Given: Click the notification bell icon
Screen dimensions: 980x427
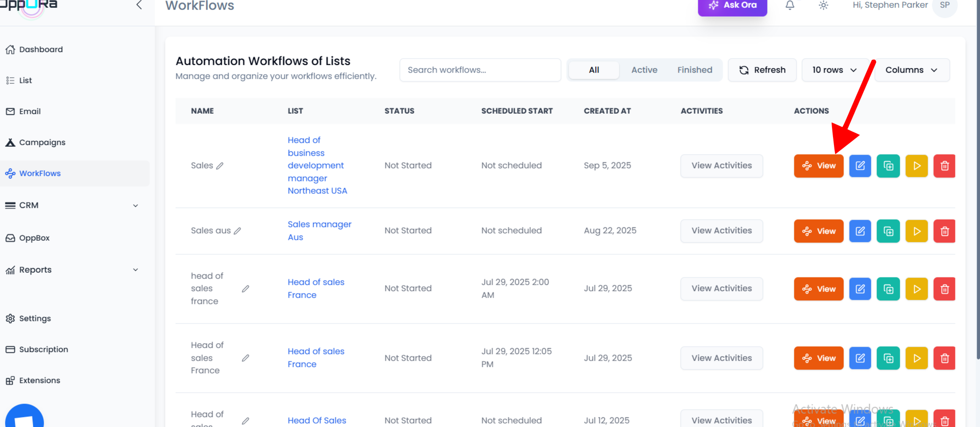Looking at the screenshot, I should [789, 5].
